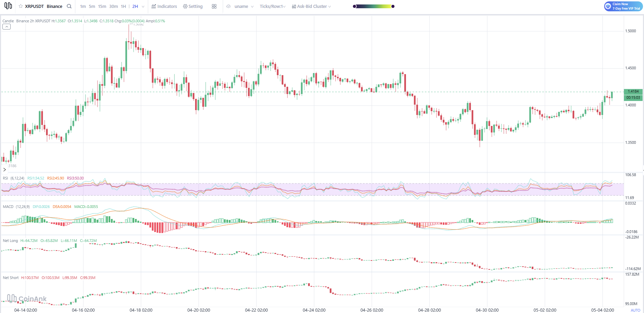
Task: Click the XRPUSDT Binance symbol name
Action: [44, 6]
